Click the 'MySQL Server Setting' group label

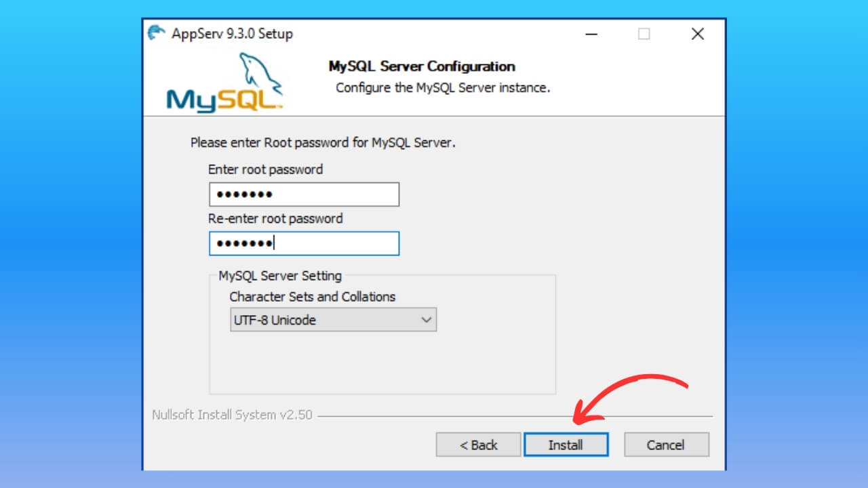tap(280, 276)
